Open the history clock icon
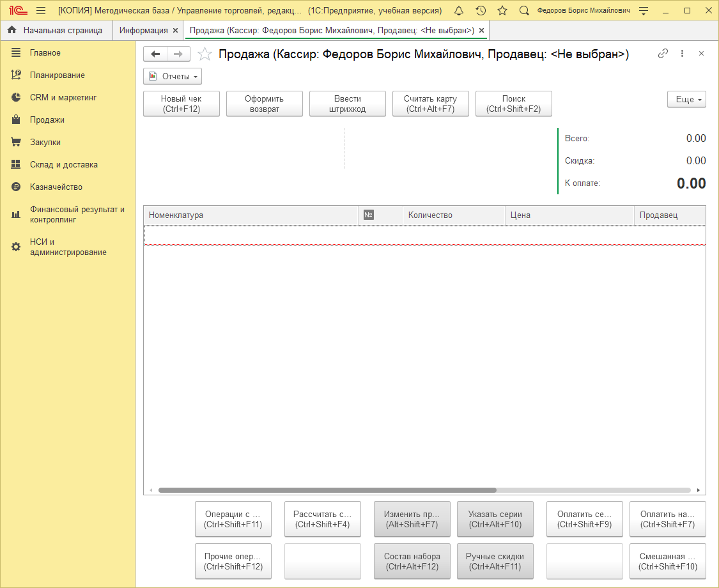719x588 pixels. tap(481, 11)
